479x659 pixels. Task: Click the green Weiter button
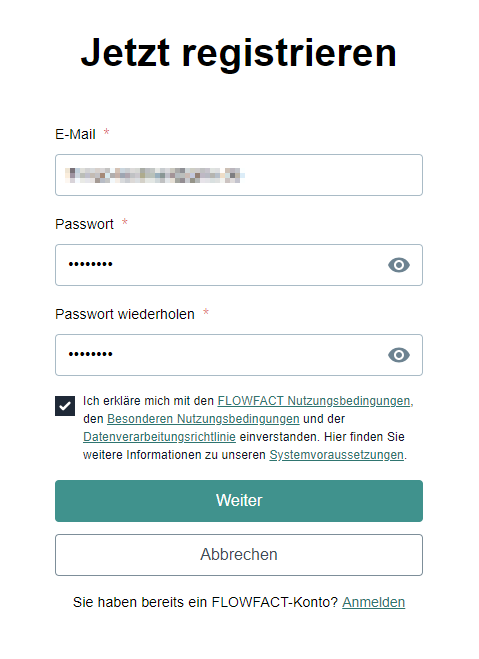(239, 501)
